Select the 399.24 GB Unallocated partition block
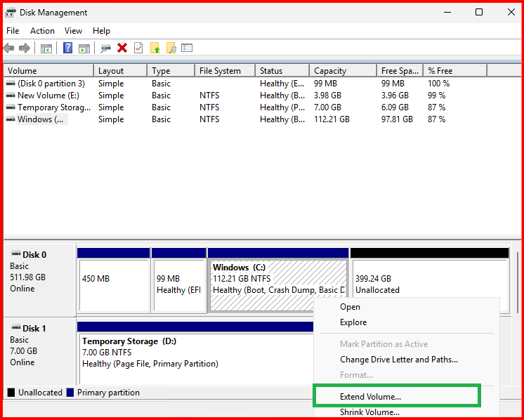 [x=428, y=284]
